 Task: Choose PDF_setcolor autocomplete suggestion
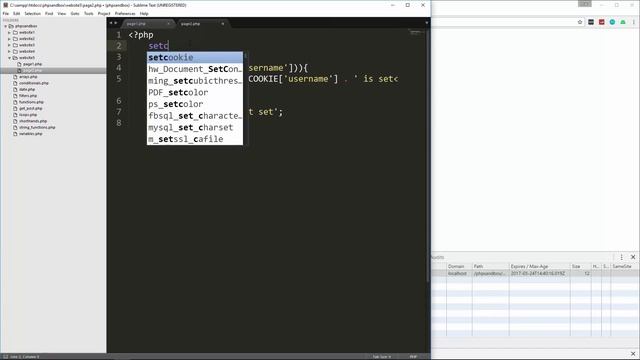(195, 92)
